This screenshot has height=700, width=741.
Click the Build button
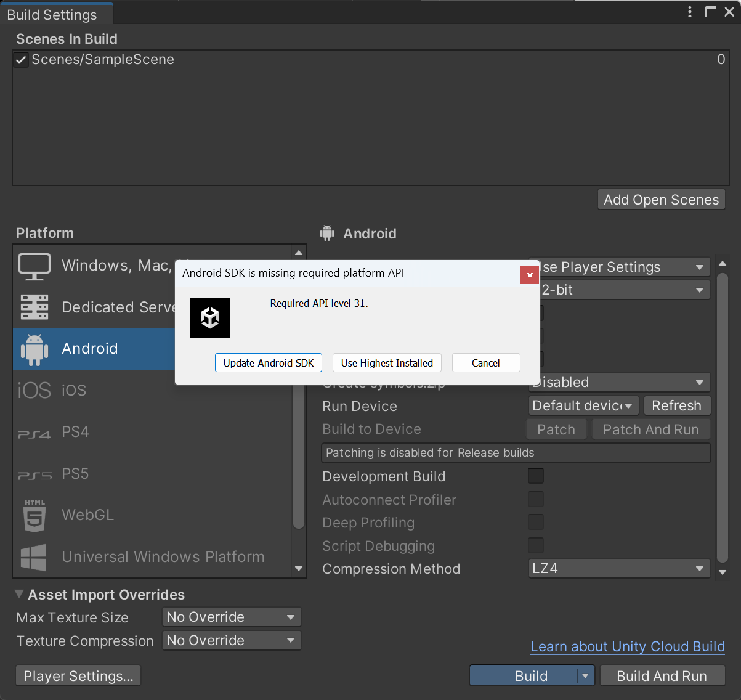pyautogui.click(x=524, y=676)
